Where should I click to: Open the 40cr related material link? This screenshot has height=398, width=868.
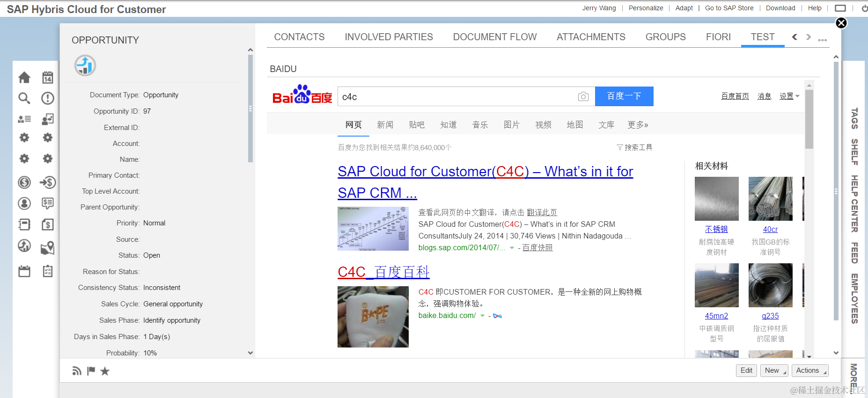770,229
